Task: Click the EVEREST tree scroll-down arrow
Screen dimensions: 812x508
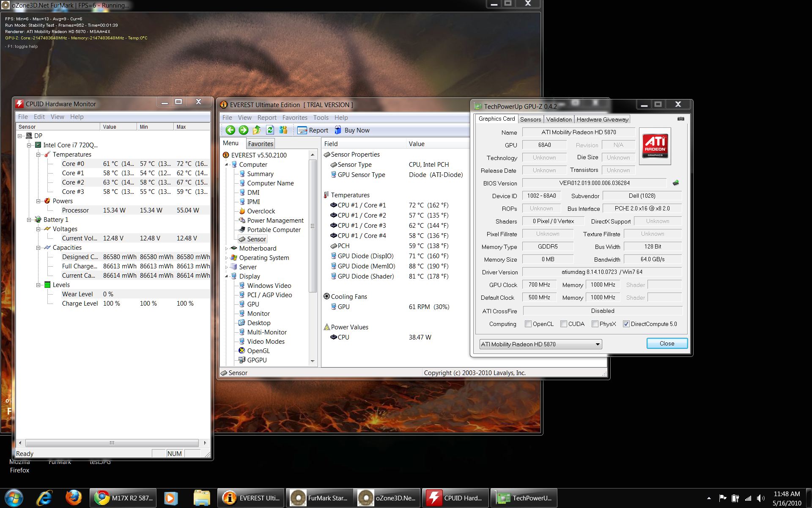Action: tap(313, 361)
